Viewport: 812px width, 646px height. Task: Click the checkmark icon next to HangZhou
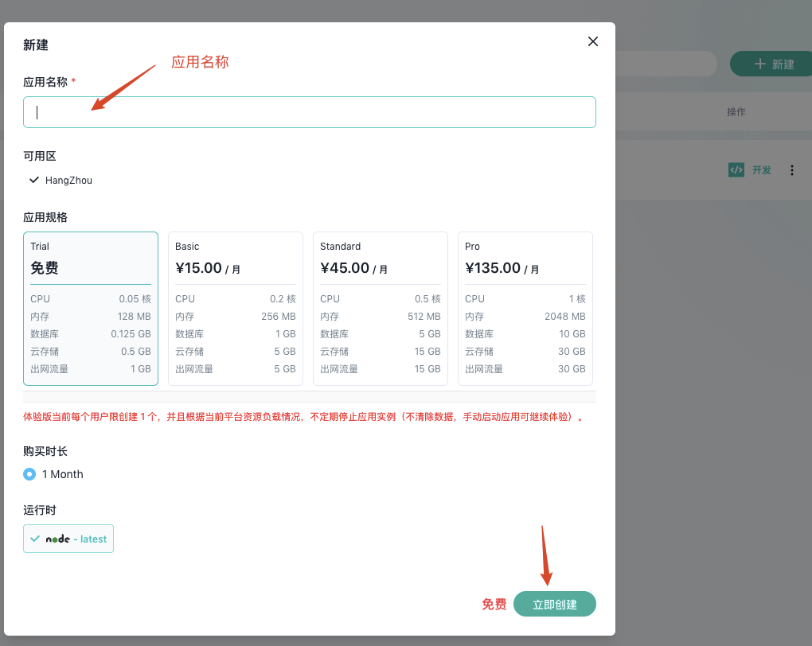pyautogui.click(x=34, y=181)
